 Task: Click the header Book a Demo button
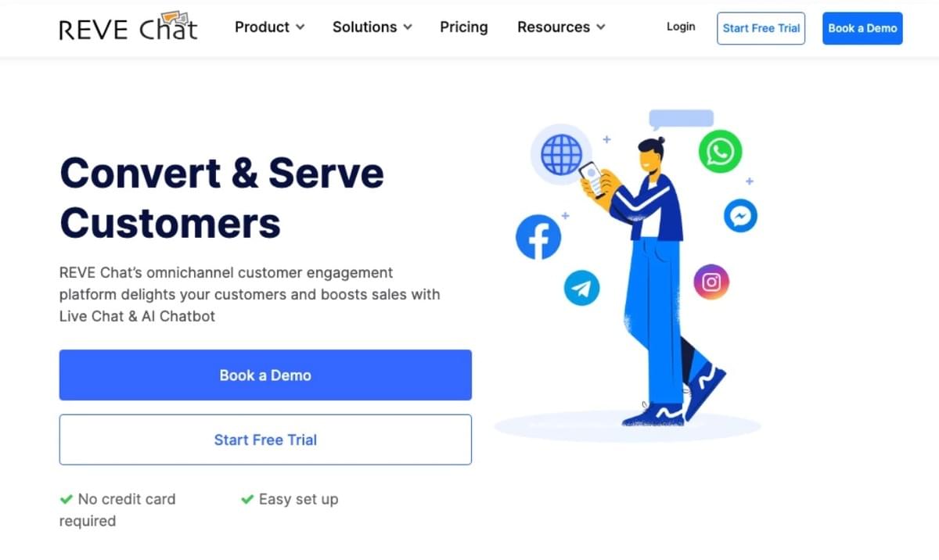[862, 28]
